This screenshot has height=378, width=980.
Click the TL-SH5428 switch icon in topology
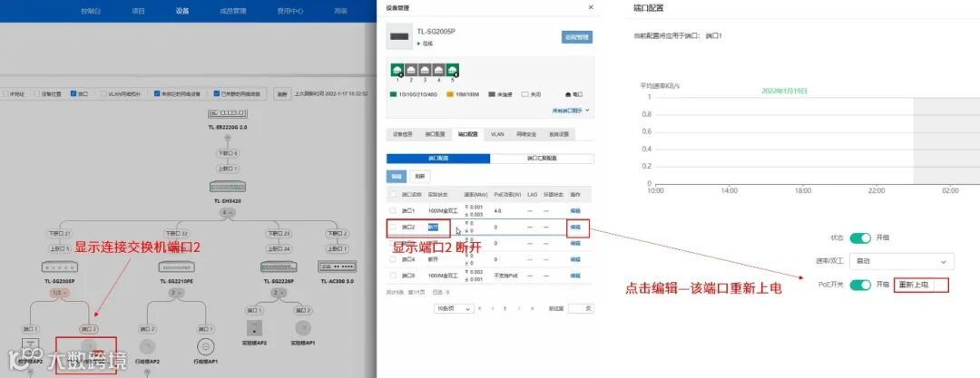(228, 187)
